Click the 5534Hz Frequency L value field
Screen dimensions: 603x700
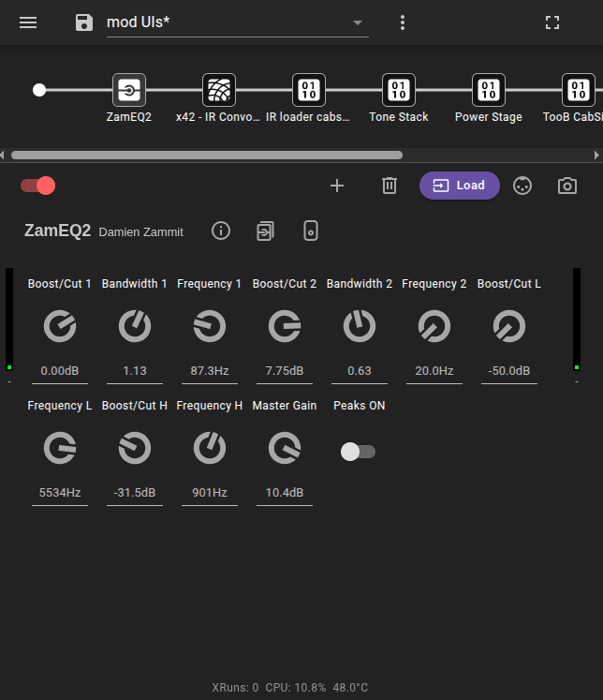(60, 493)
